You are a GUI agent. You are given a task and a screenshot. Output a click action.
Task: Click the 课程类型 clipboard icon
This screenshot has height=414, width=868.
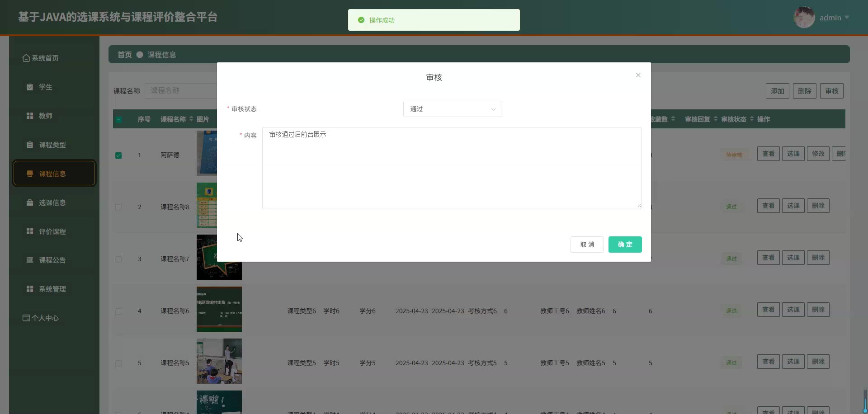[30, 145]
